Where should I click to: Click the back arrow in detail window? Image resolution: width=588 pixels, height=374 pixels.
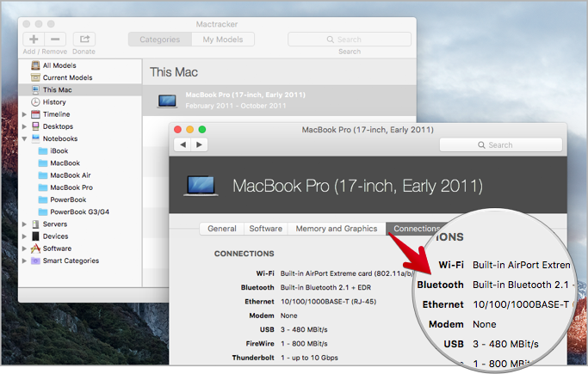[x=183, y=144]
